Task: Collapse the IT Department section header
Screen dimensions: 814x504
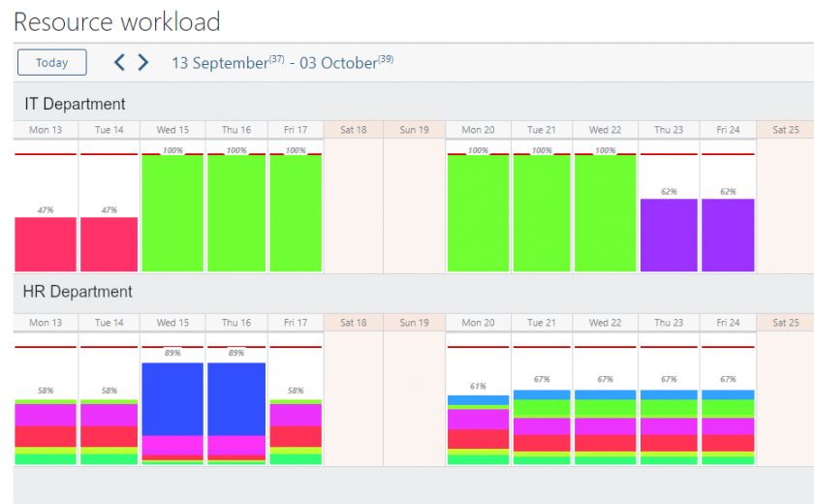Action: pyautogui.click(x=76, y=104)
